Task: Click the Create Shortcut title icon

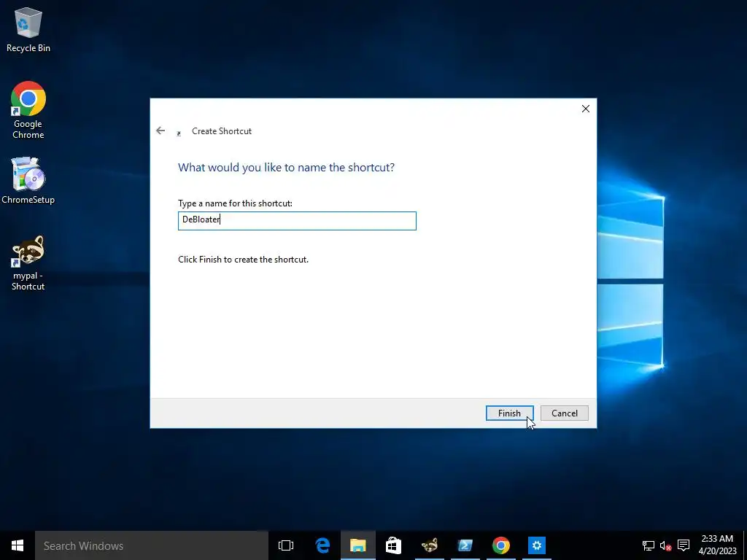Action: (x=179, y=133)
